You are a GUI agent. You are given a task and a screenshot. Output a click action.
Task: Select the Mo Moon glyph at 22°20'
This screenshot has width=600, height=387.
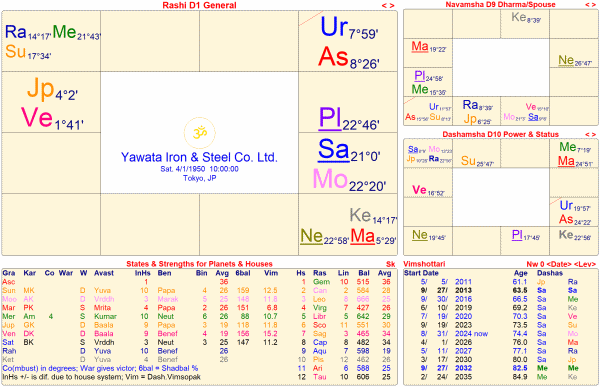click(330, 178)
